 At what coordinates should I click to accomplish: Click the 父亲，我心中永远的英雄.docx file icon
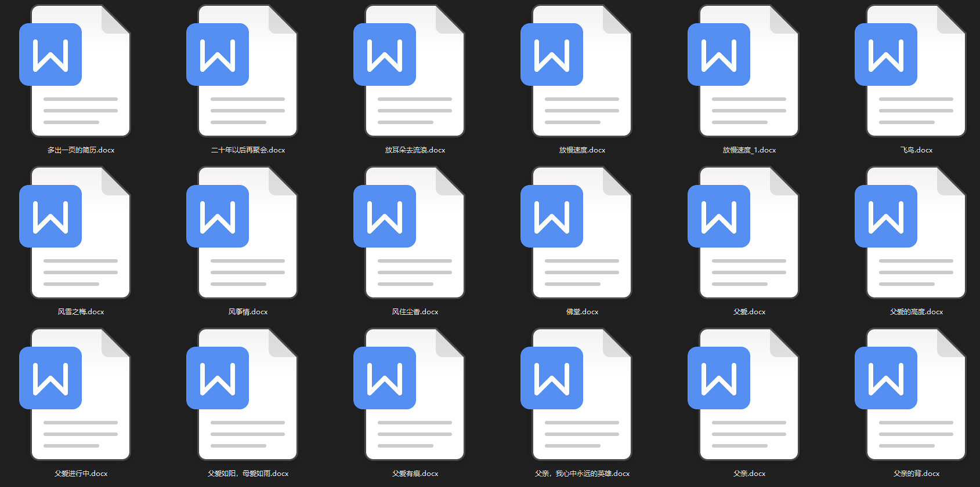(576, 394)
